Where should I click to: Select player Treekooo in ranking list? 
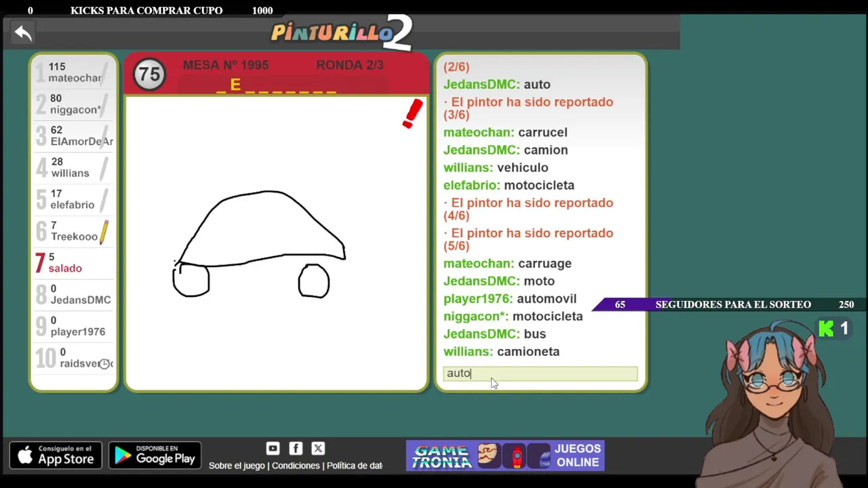(x=73, y=231)
